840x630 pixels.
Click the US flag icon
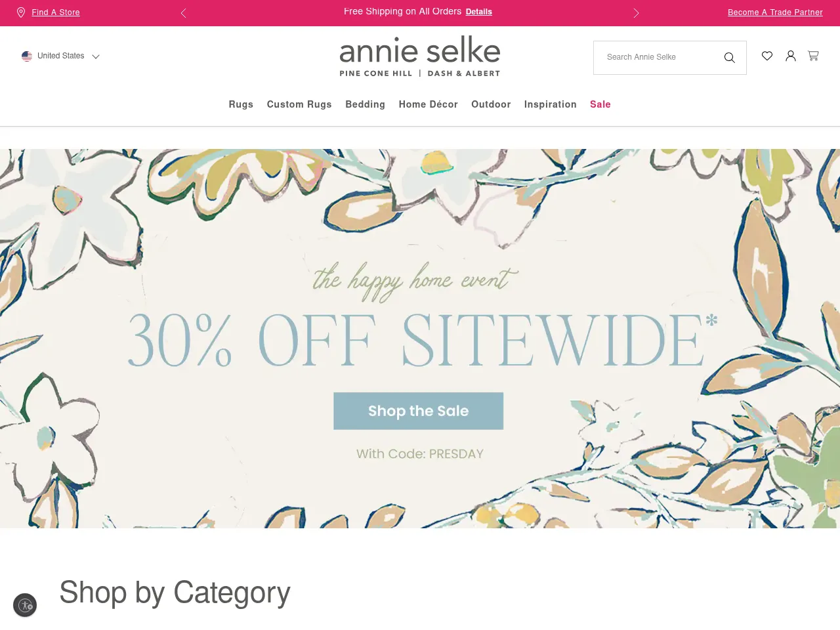(27, 56)
